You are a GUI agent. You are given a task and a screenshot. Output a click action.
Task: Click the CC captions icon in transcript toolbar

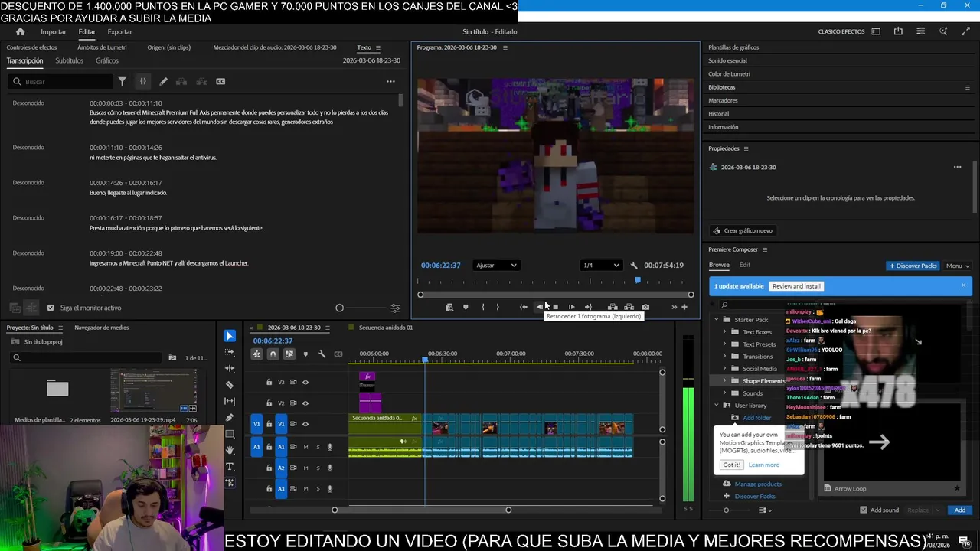click(x=220, y=81)
